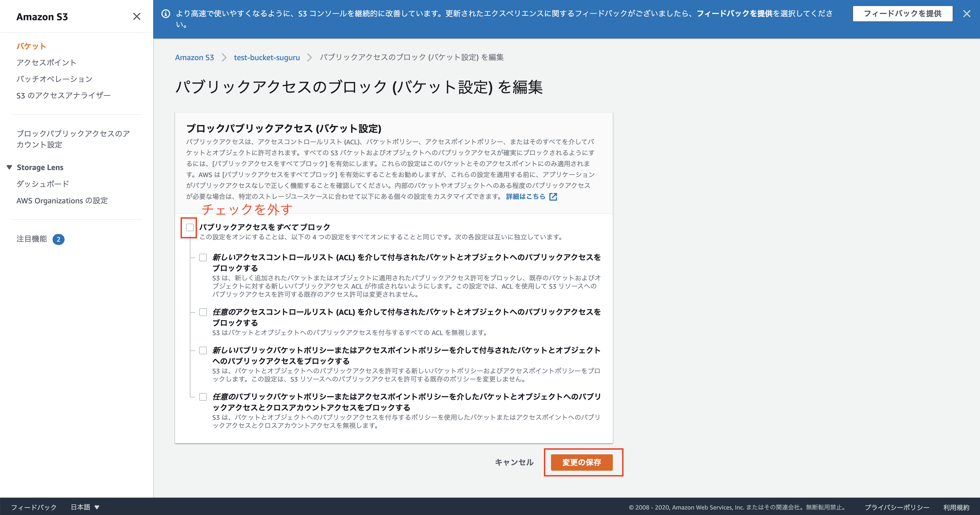
Task: Click breadcrumb chevron after test-bucket-suguru
Action: [x=310, y=57]
